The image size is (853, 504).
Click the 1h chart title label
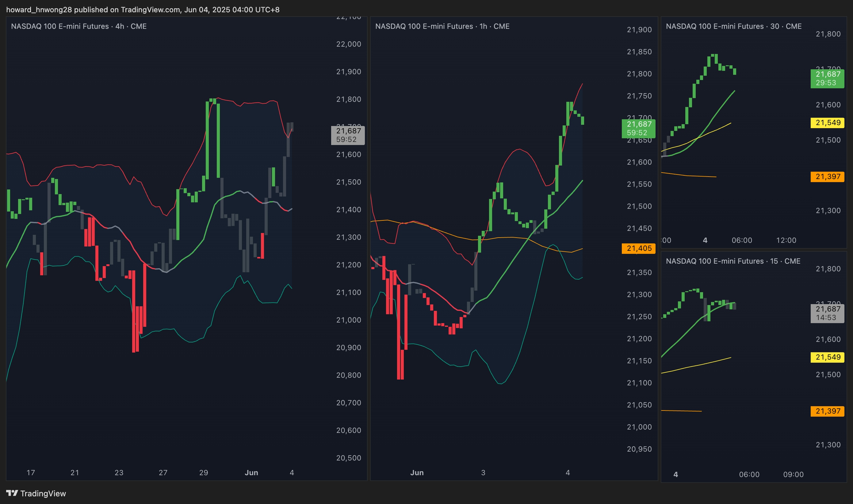coord(442,26)
